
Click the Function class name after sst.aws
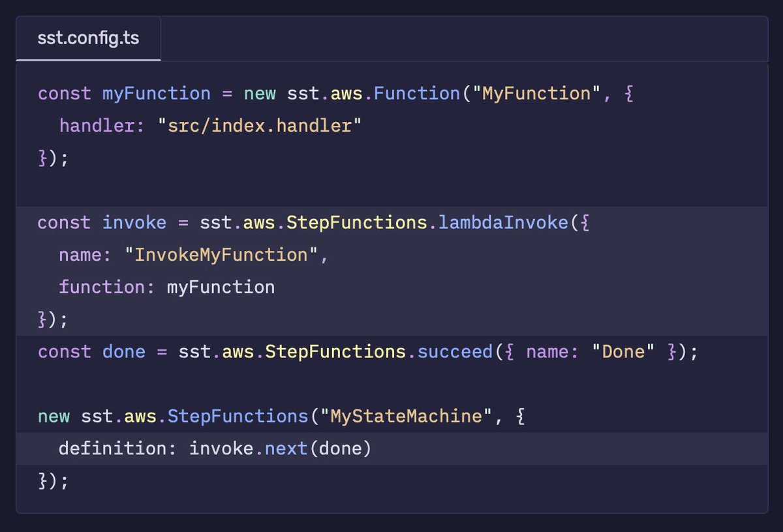(x=417, y=93)
